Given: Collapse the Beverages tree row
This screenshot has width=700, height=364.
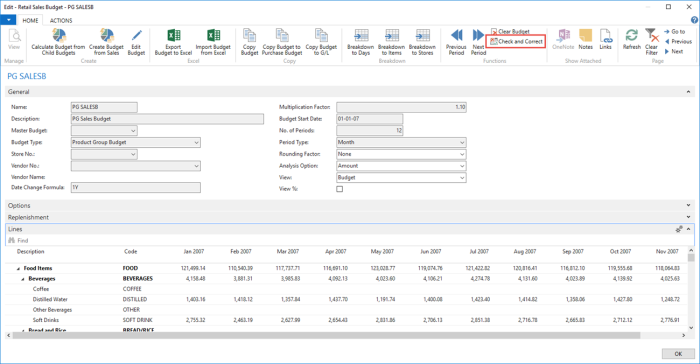Looking at the screenshot, I should coord(23,279).
